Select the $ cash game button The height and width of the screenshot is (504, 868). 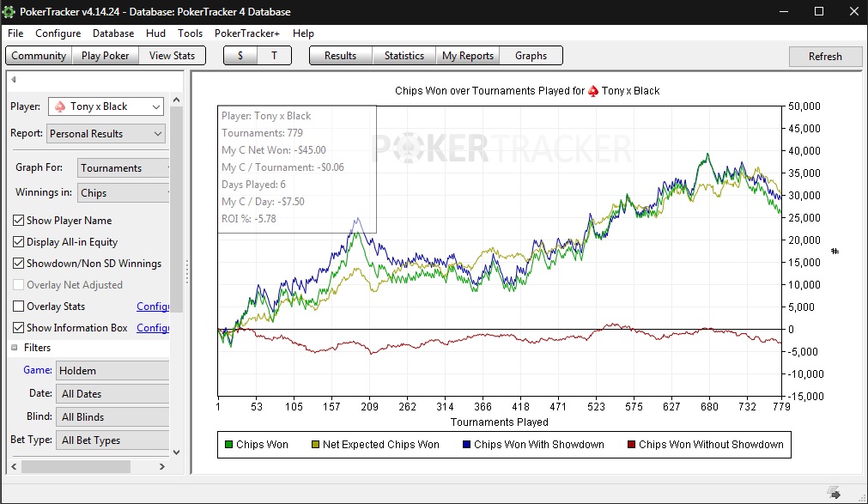pos(240,56)
